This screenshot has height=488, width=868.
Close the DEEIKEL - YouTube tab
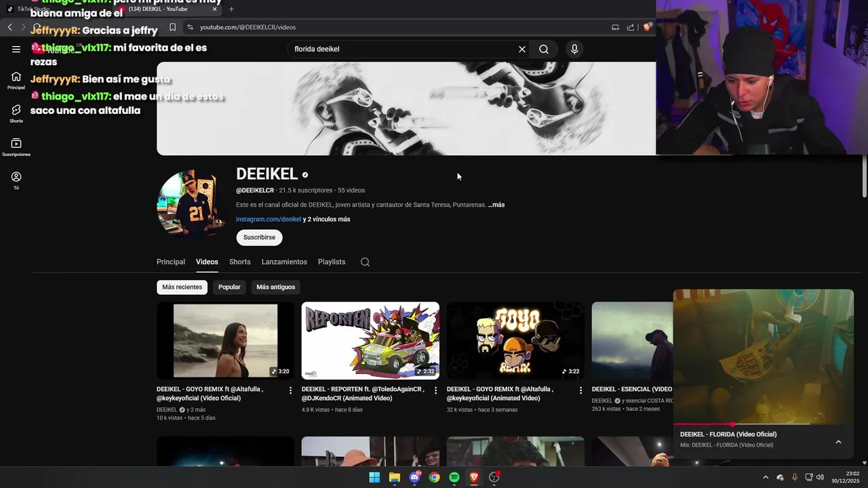pos(215,9)
